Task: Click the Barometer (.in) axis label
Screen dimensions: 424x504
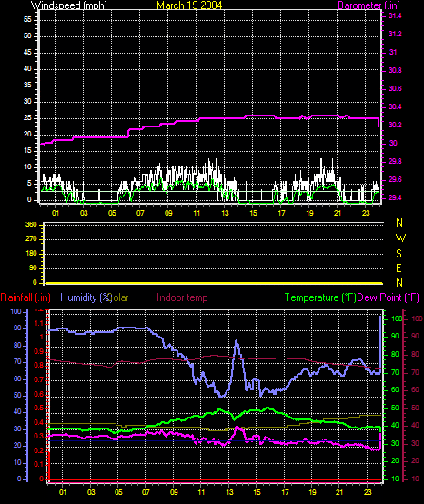Action: coord(369,5)
